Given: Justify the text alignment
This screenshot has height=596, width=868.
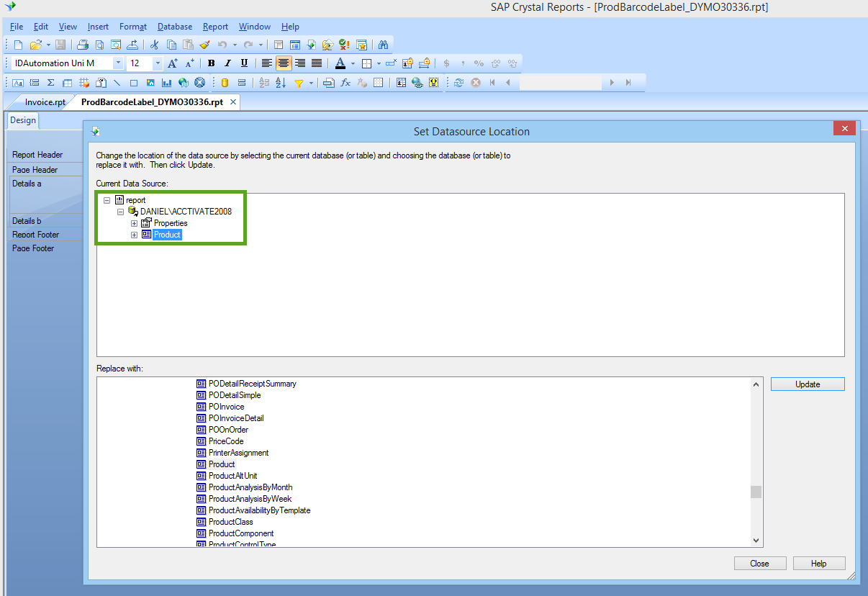Looking at the screenshot, I should coord(316,63).
